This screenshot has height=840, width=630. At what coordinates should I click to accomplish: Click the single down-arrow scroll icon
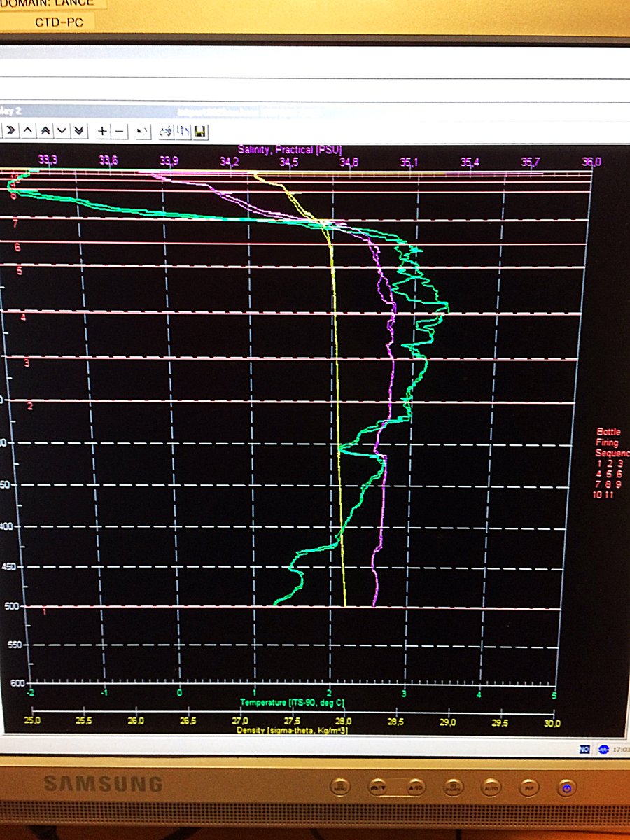62,131
